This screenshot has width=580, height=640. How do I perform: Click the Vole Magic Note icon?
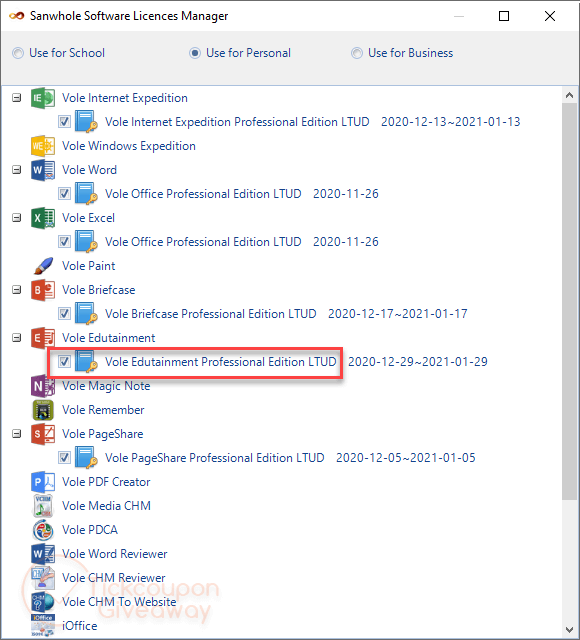pyautogui.click(x=43, y=386)
